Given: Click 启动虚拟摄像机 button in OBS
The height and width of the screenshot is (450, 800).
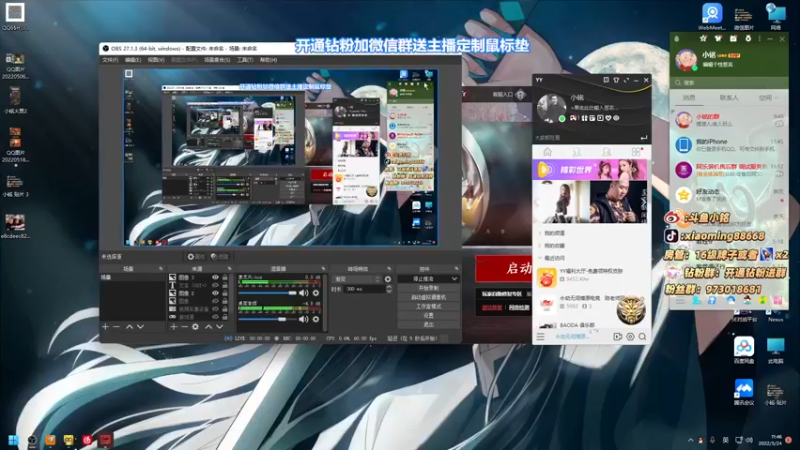Looking at the screenshot, I should 428,297.
